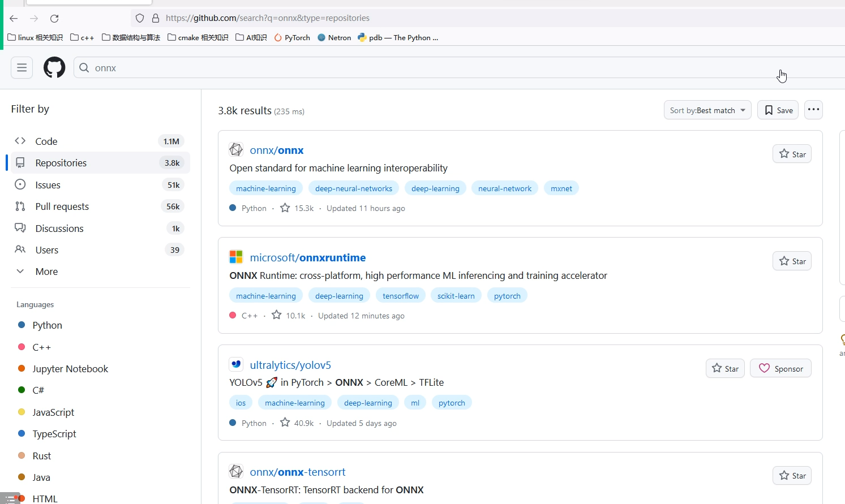
Task: Click the onnx/onnx repository avatar
Action: (x=236, y=150)
